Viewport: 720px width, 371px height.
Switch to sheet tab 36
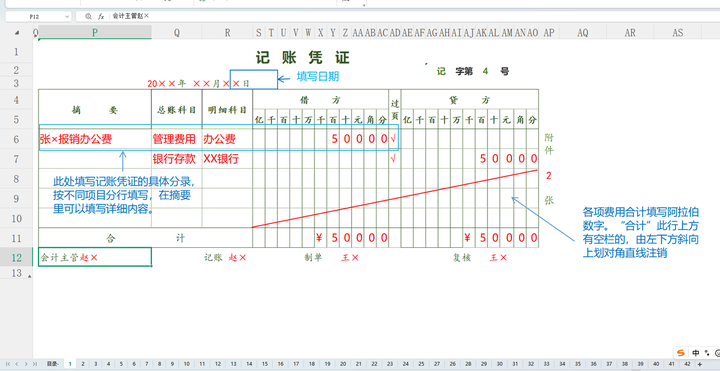pyautogui.click(x=594, y=364)
